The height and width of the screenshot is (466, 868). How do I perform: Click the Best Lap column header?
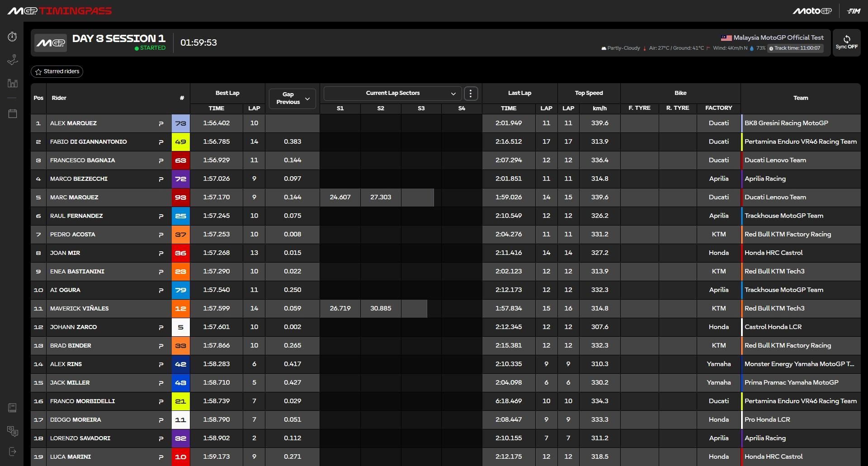[227, 93]
